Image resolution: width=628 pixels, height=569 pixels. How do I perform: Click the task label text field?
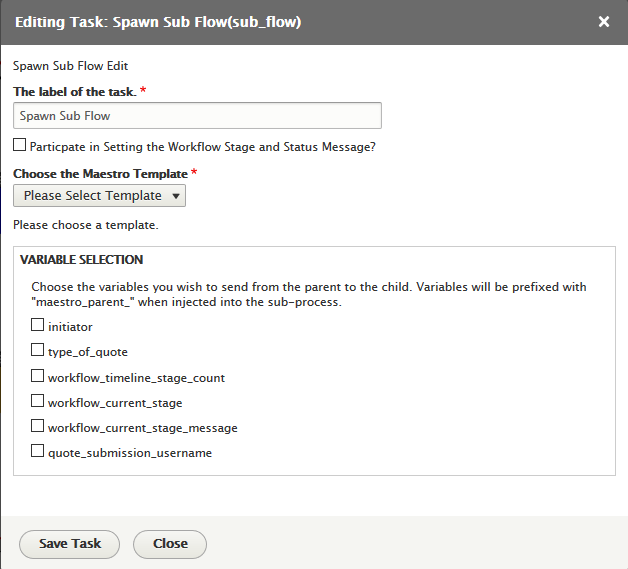(197, 116)
